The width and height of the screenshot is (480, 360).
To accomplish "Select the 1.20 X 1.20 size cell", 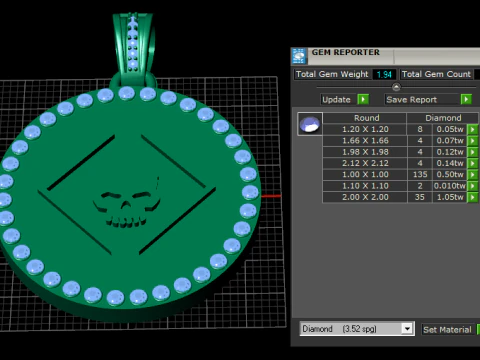I will pos(365,129).
